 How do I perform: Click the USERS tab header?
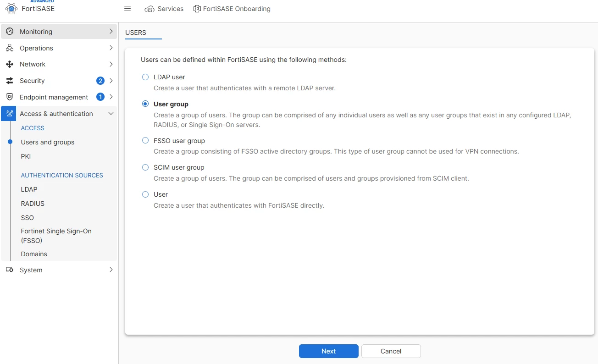pyautogui.click(x=136, y=33)
